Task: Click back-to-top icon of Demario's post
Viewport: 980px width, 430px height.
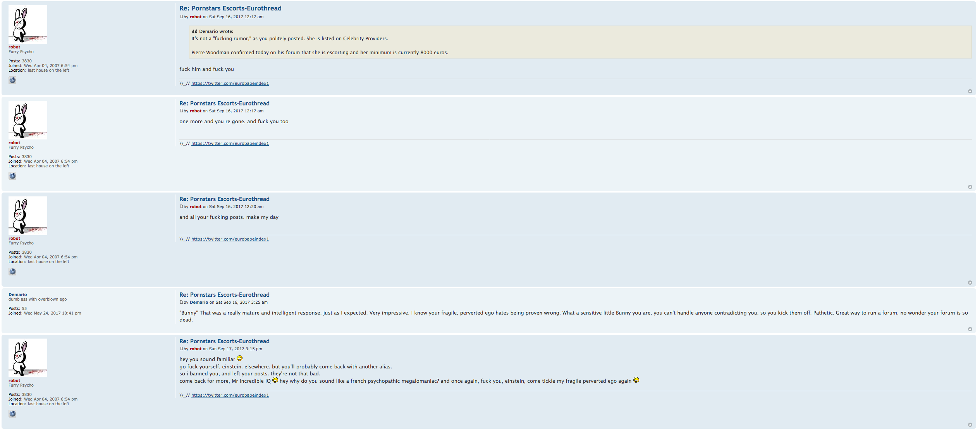Action: pyautogui.click(x=970, y=329)
